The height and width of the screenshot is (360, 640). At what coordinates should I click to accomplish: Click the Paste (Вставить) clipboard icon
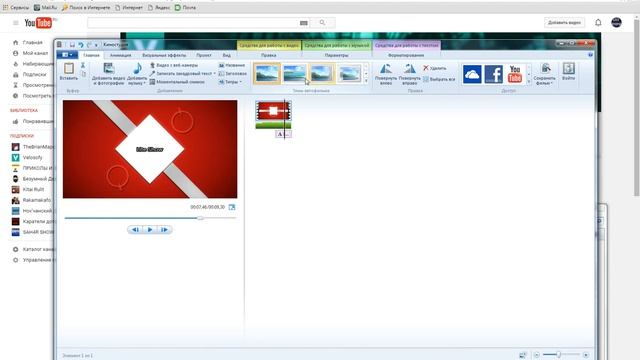(69, 69)
